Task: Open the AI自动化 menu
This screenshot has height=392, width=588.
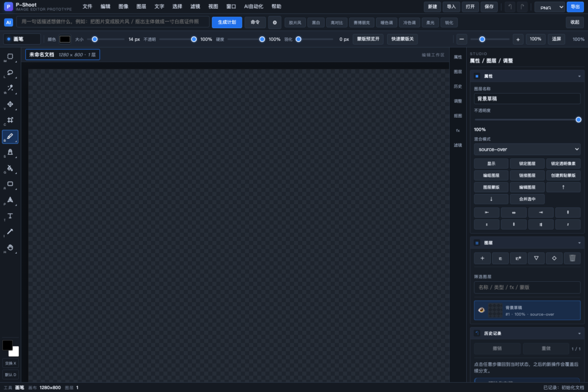Action: [x=253, y=6]
